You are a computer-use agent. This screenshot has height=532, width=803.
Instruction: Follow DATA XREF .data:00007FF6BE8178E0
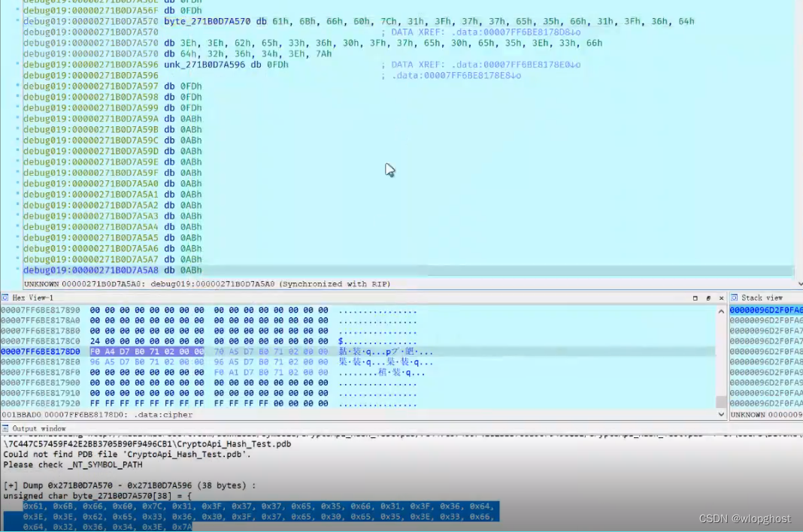(x=516, y=65)
